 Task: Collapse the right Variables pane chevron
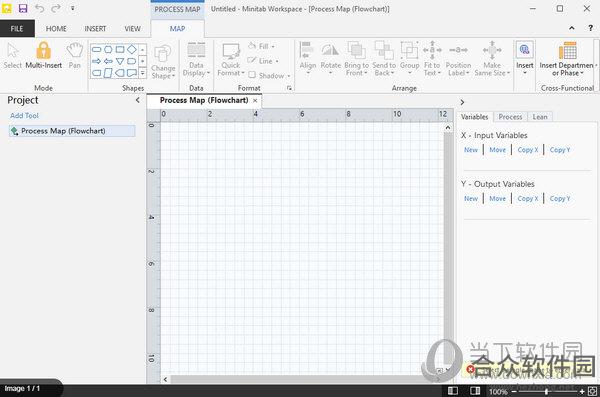(x=462, y=102)
